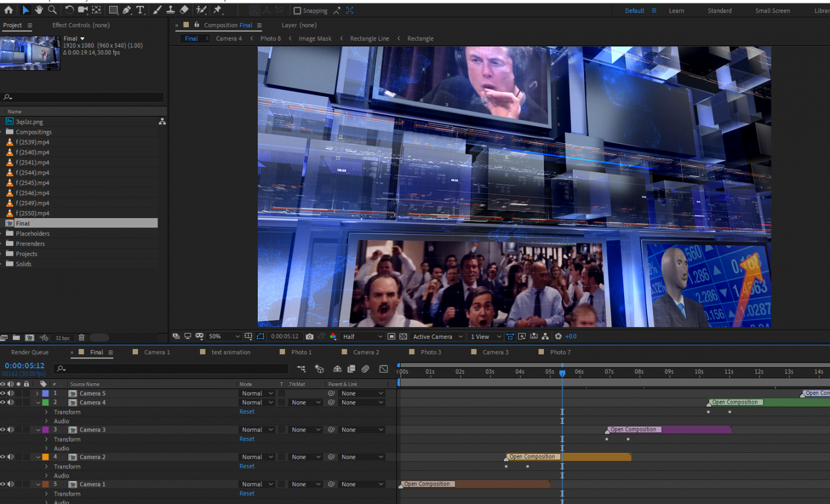
Task: Collapse the Camera 4 layer properties
Action: 38,403
